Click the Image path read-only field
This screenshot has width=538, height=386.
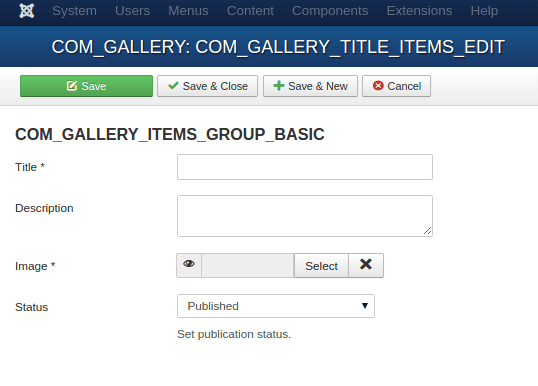[248, 266]
